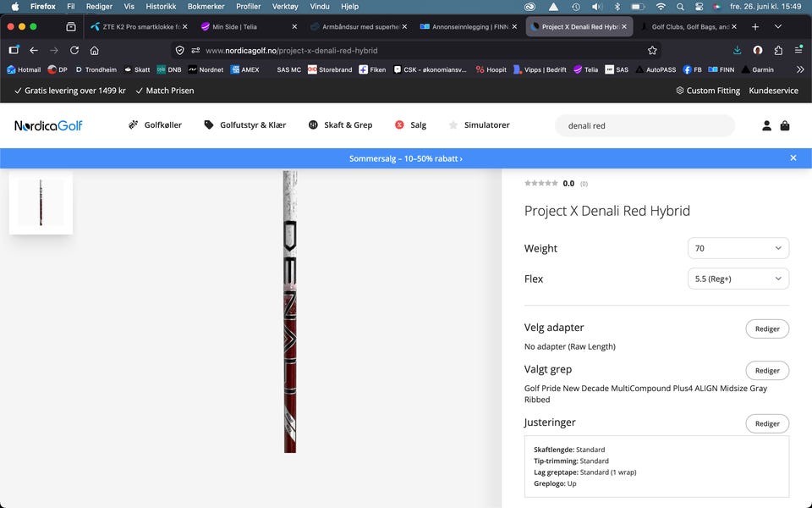Open the Apple menu

point(15,7)
